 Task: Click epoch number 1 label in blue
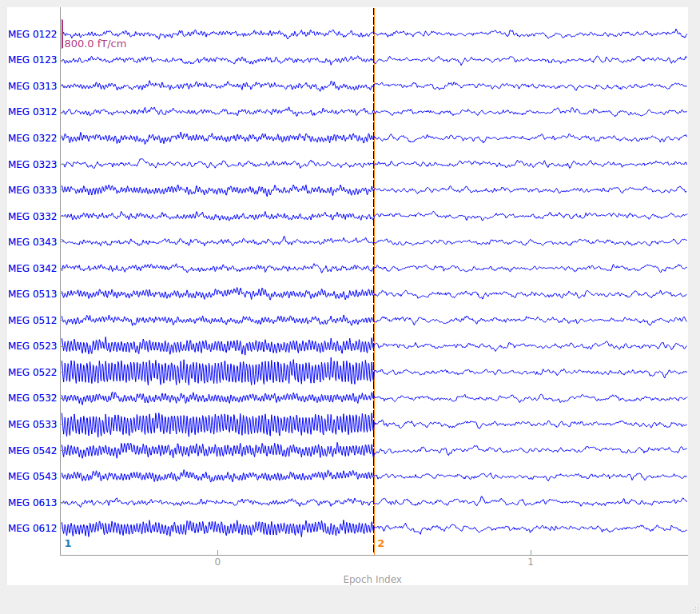[x=68, y=544]
